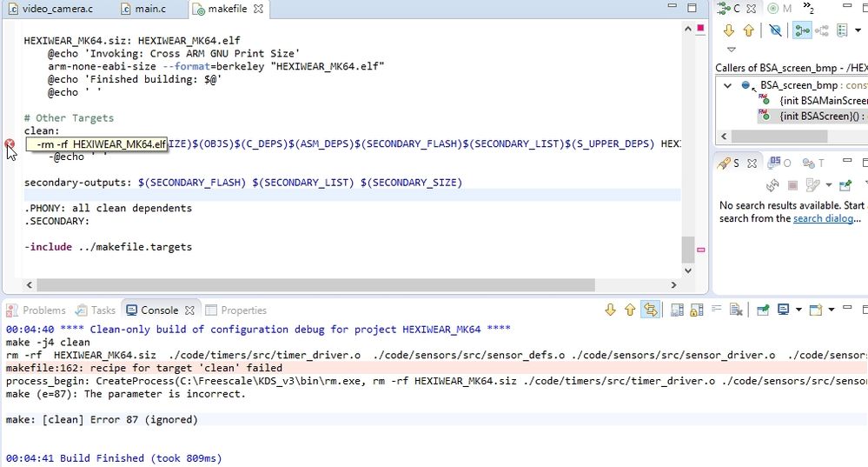Toggle hide variables filter in Call Hierarchy

[776, 30]
